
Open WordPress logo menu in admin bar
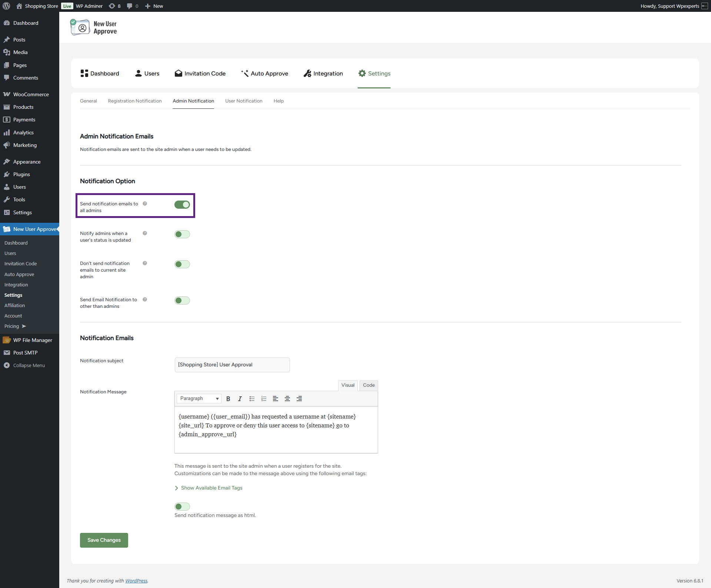(x=6, y=6)
